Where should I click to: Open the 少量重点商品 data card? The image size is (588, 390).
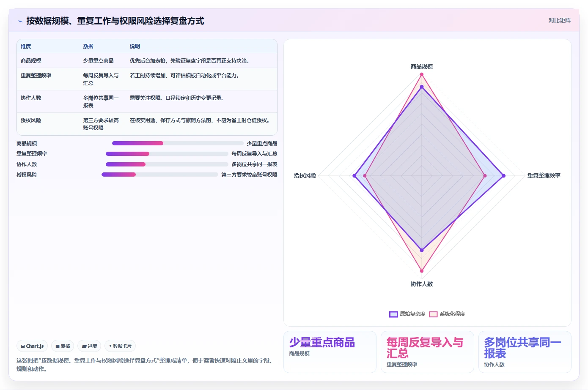click(x=330, y=352)
